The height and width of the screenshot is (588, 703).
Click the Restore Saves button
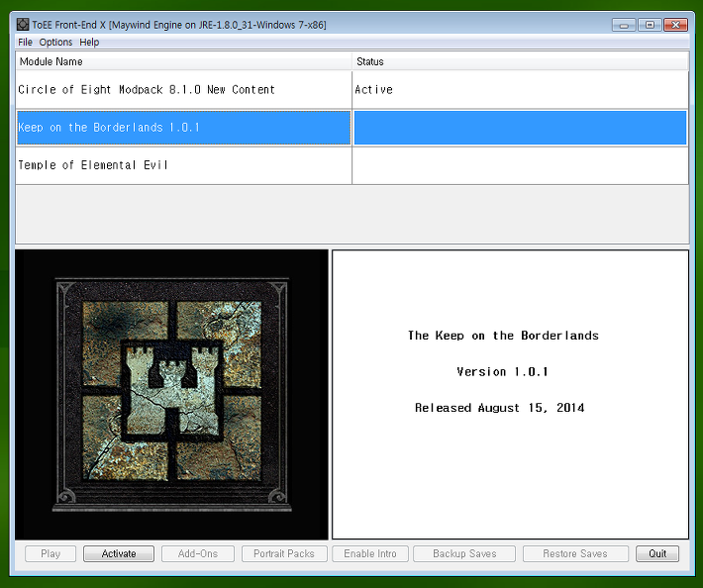pos(575,554)
